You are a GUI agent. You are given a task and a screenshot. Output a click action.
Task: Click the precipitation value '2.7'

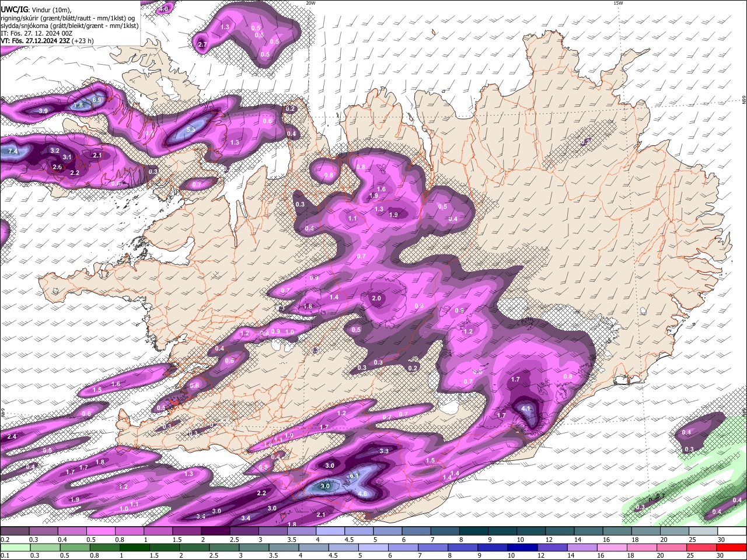203,44
